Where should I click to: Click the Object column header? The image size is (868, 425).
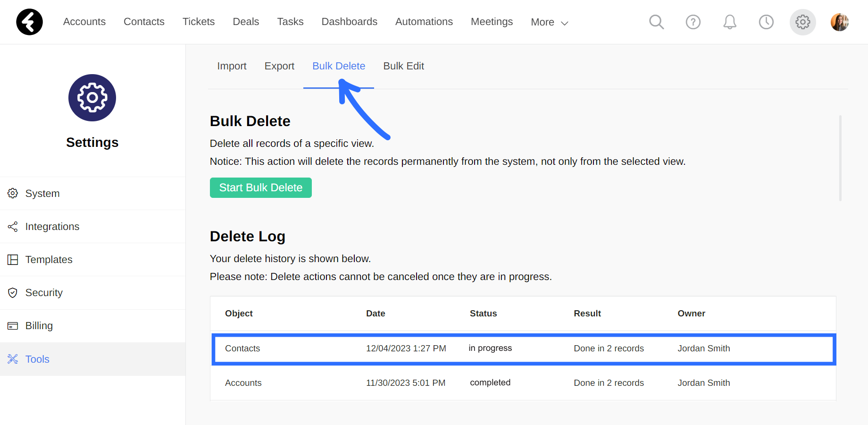click(239, 314)
